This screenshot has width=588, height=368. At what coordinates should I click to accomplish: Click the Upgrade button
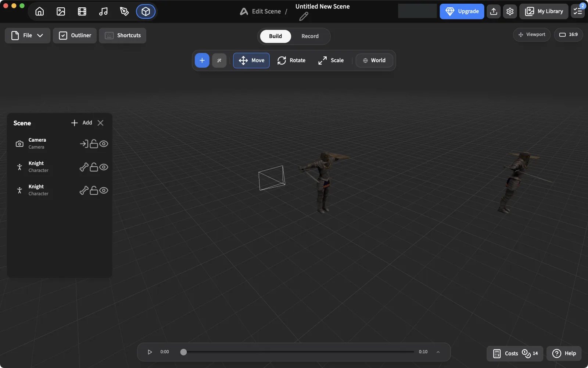(462, 11)
